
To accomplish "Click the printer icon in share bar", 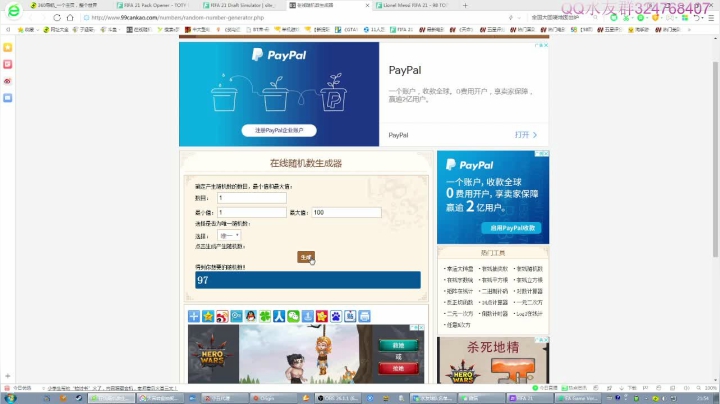I will click(x=365, y=316).
